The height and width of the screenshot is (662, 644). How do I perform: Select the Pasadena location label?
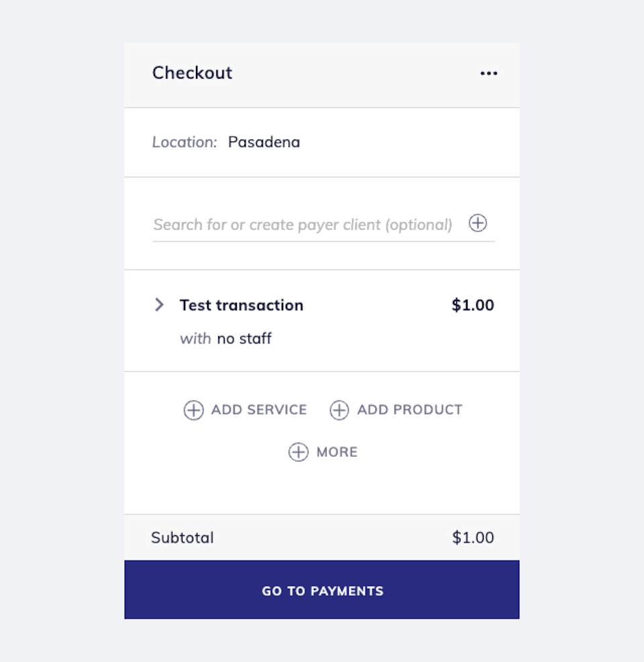[x=264, y=142]
